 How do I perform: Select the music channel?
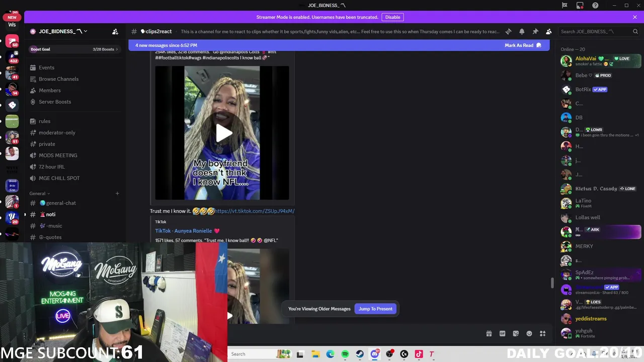pyautogui.click(x=74, y=226)
